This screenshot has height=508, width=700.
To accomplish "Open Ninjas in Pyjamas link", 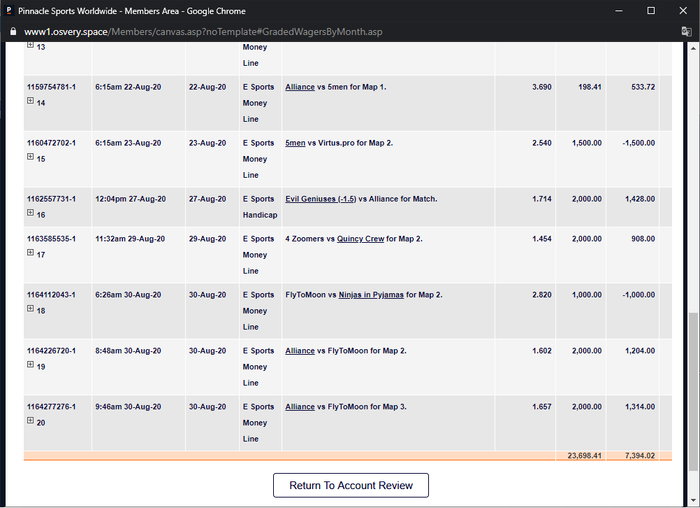I will tap(371, 295).
